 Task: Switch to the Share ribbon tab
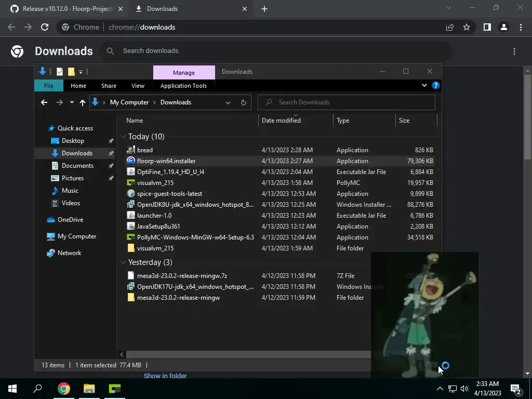point(109,86)
